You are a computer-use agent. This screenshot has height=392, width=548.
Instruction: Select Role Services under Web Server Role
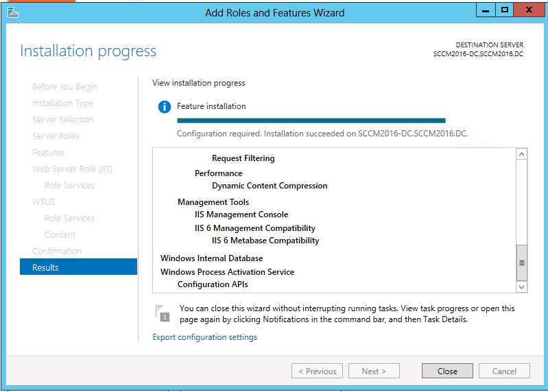[69, 185]
